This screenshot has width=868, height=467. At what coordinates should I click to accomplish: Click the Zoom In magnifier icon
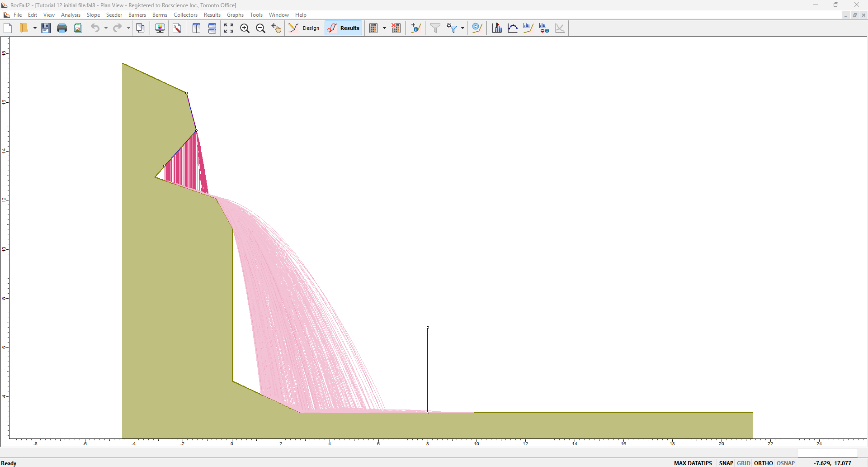point(245,28)
